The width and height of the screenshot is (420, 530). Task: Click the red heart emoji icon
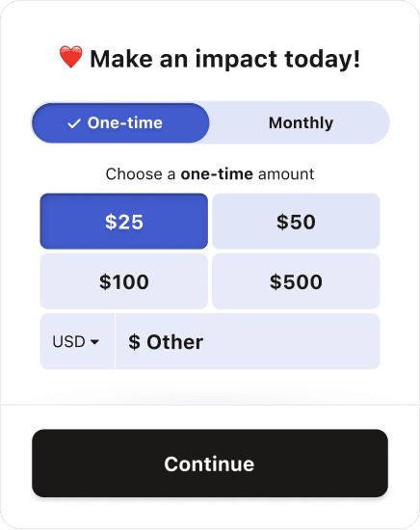point(70,57)
